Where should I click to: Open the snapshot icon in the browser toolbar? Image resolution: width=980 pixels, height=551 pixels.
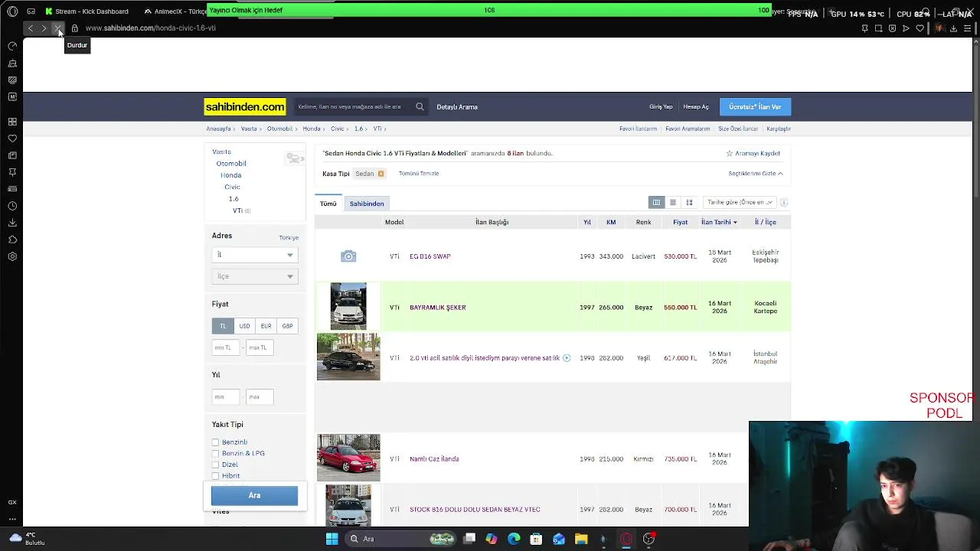878,28
